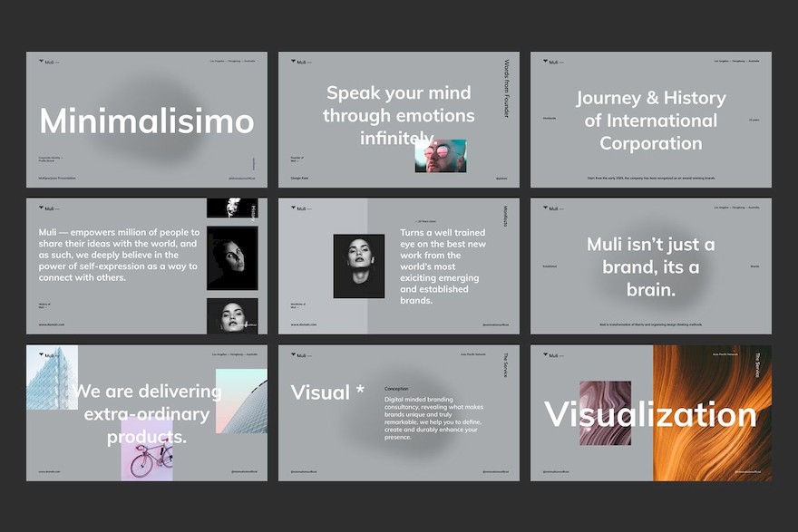798x532 pixels.
Task: Click the 'Journey & History of International Corporation' heading
Action: 650,121
